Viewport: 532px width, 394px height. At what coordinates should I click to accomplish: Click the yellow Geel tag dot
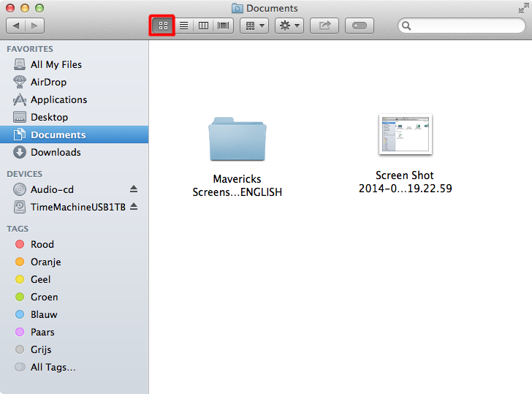point(20,279)
